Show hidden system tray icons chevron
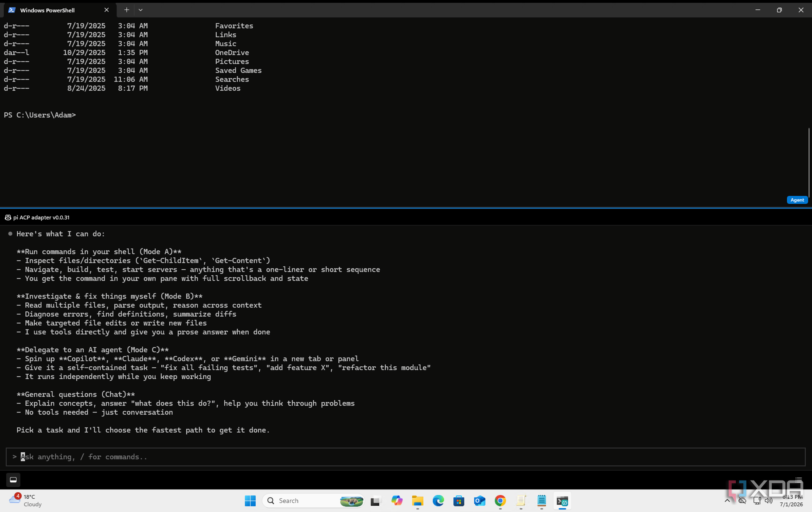 coord(727,501)
